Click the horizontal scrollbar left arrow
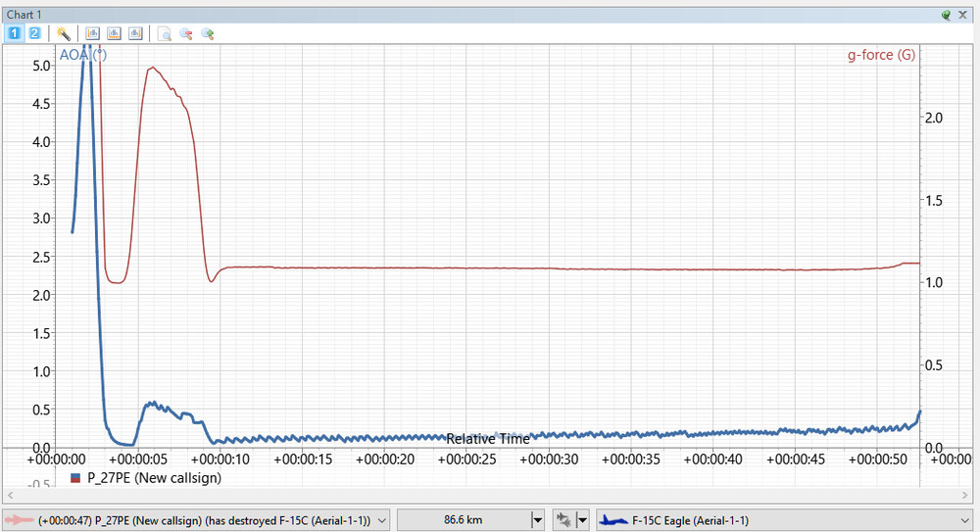This screenshot has height=532, width=980. click(10, 495)
